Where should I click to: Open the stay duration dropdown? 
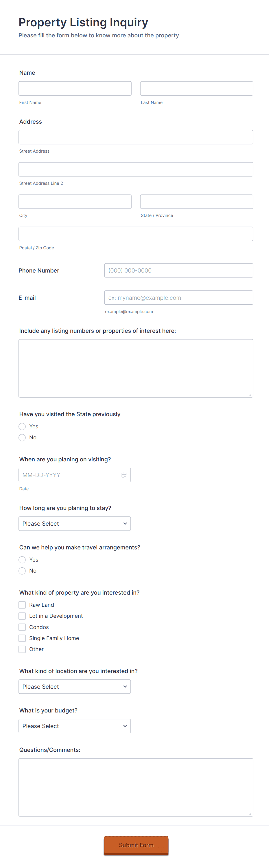(74, 523)
